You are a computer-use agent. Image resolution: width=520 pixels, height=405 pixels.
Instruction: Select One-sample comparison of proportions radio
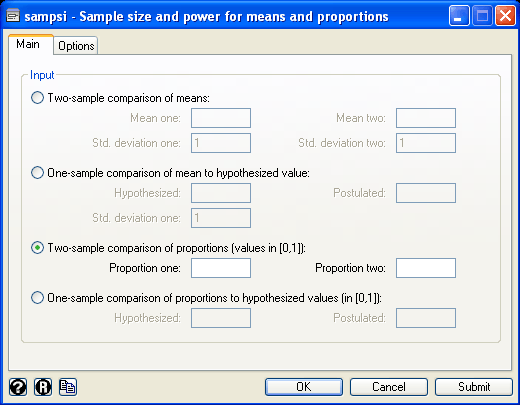[37, 298]
